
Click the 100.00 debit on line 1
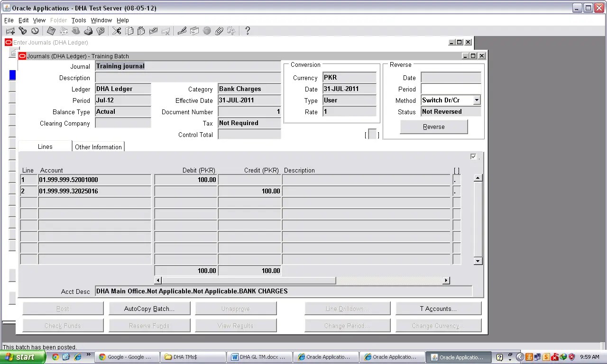tap(186, 180)
